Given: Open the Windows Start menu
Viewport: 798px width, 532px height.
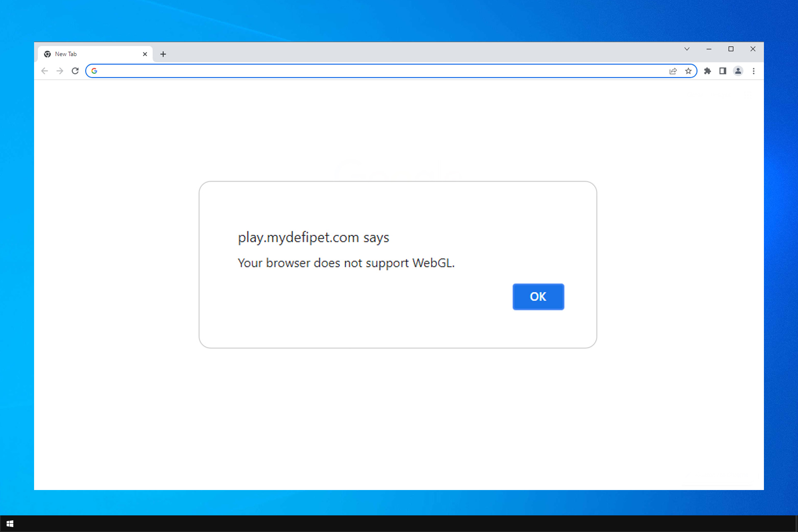Looking at the screenshot, I should [10, 524].
